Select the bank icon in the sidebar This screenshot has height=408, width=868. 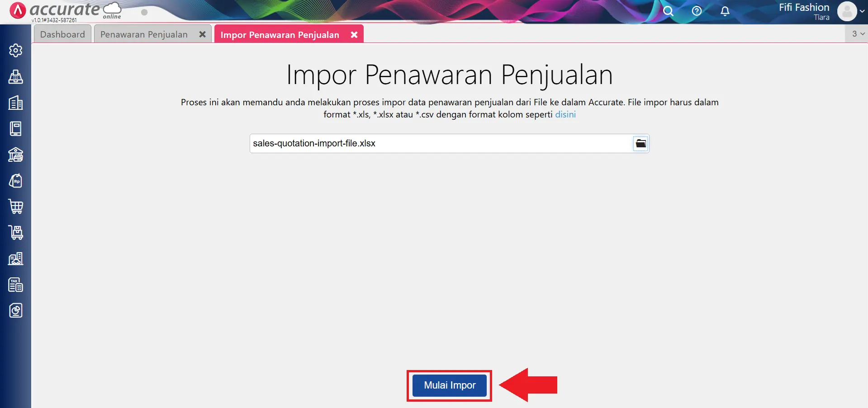(x=16, y=155)
